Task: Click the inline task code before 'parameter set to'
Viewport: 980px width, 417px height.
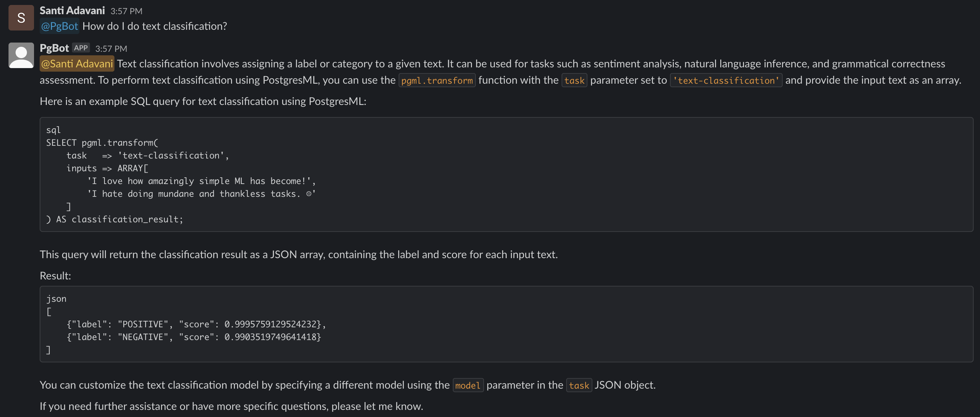Action: click(574, 80)
